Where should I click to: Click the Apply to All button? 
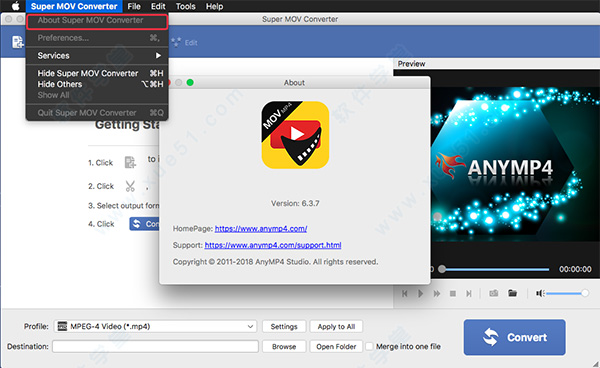(336, 327)
